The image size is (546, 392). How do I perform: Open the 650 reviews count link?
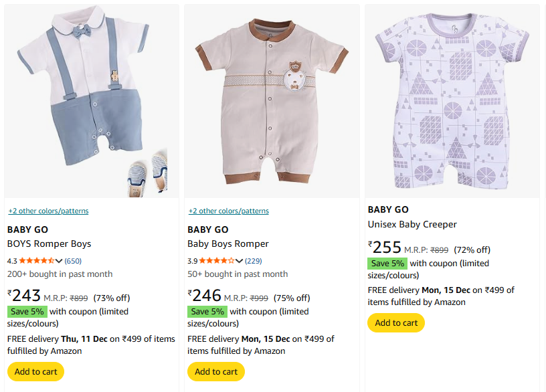[73, 261]
